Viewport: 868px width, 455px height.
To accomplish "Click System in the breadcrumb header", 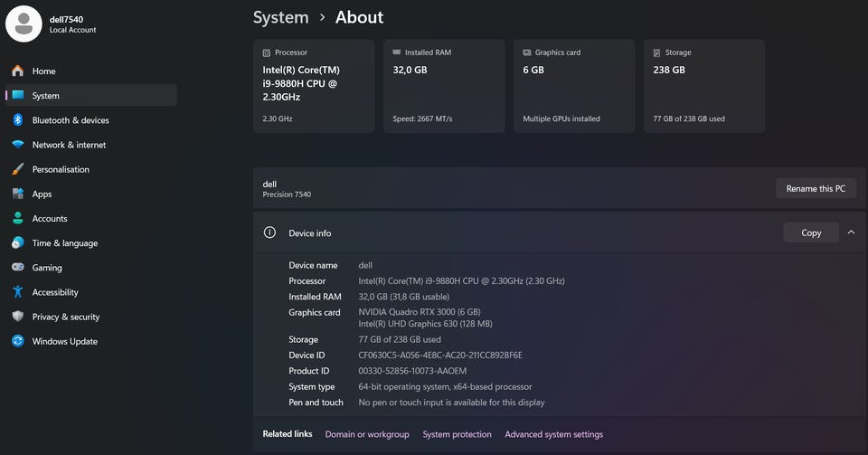I will click(280, 18).
